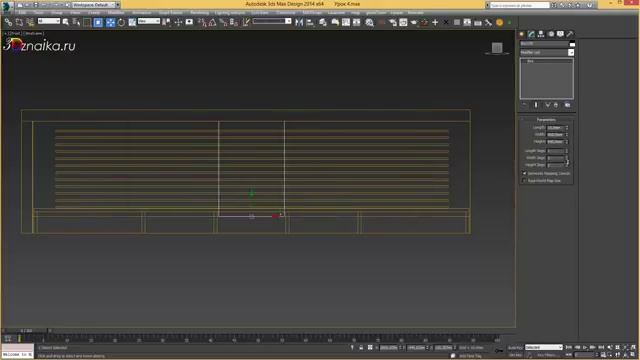Activate Bind to Space Warp tool

click(30, 22)
